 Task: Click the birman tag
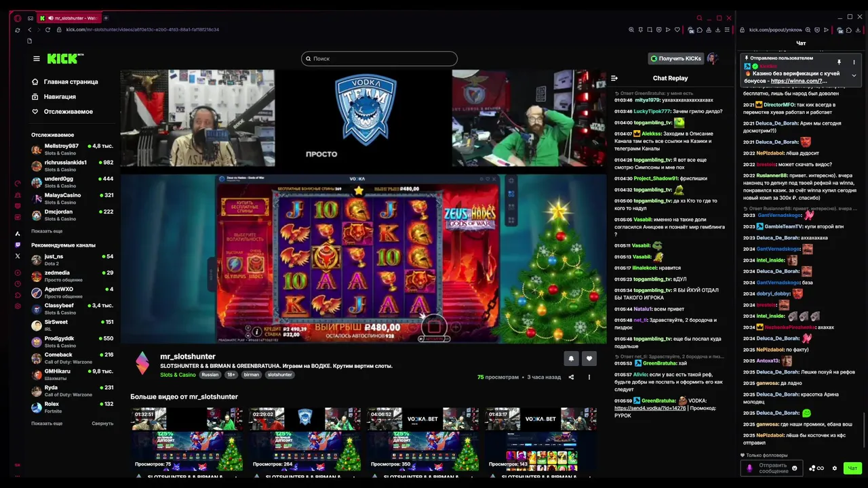(252, 375)
